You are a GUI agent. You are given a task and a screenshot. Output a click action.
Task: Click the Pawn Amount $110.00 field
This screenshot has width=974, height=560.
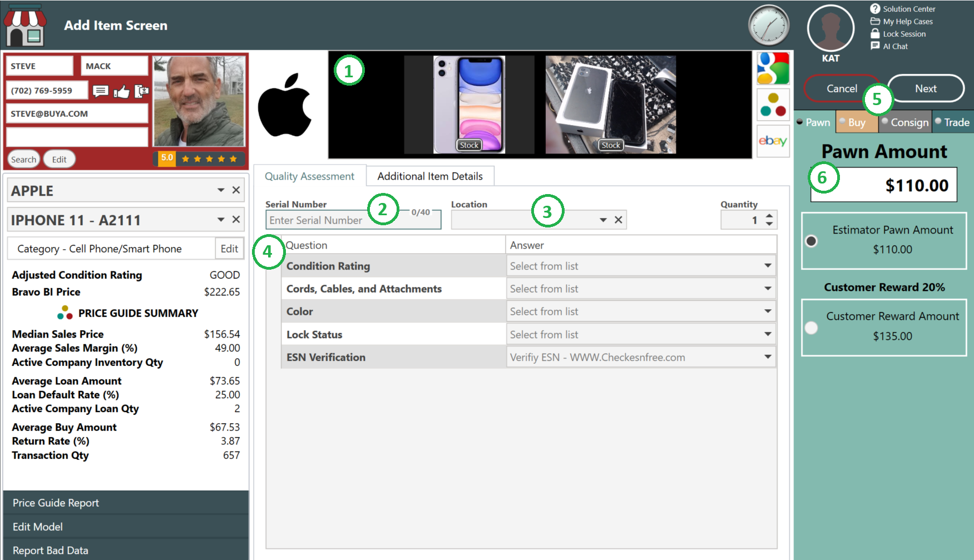point(883,185)
